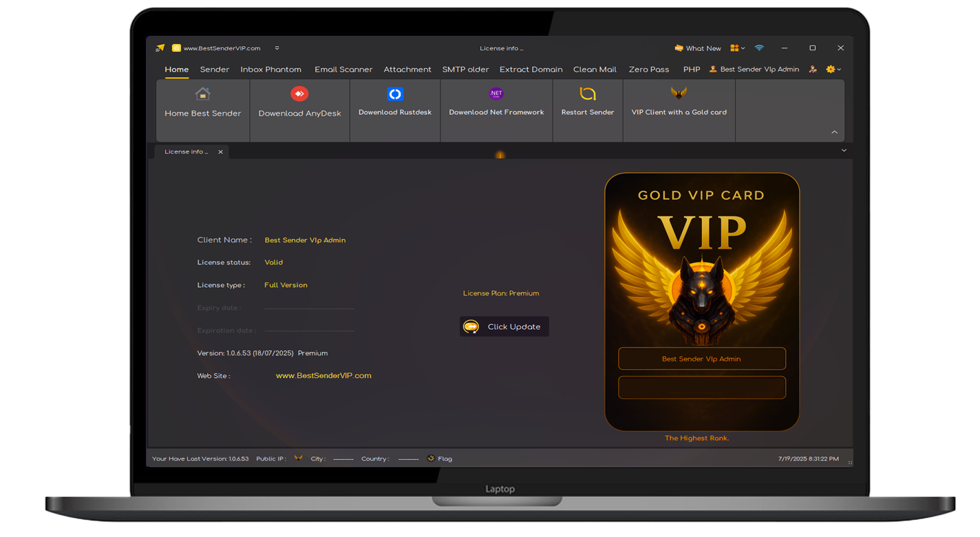Click the Client Name value Best Sender VIp Admin

[x=306, y=240]
